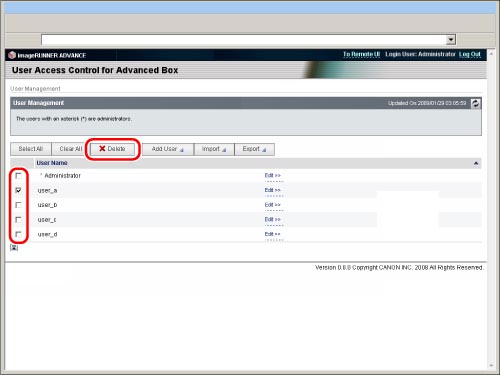Click the small user icon below the list
Screen dimensions: 500x375
[x=14, y=248]
